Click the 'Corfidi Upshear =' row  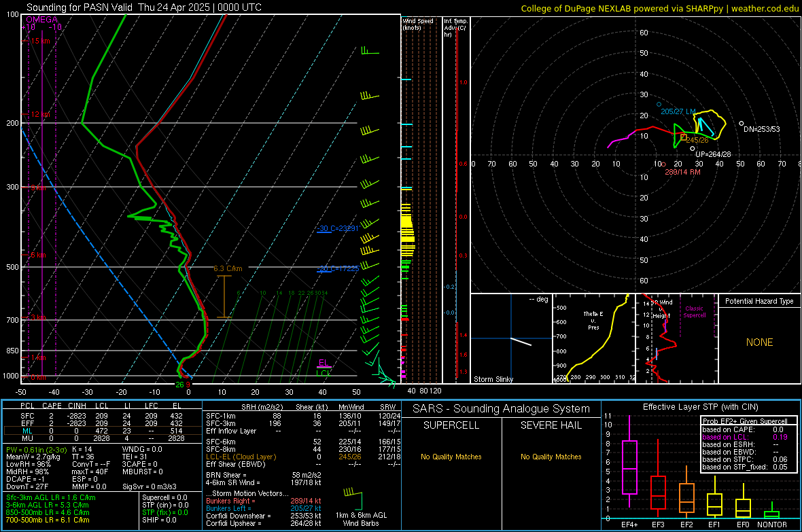(x=264, y=523)
